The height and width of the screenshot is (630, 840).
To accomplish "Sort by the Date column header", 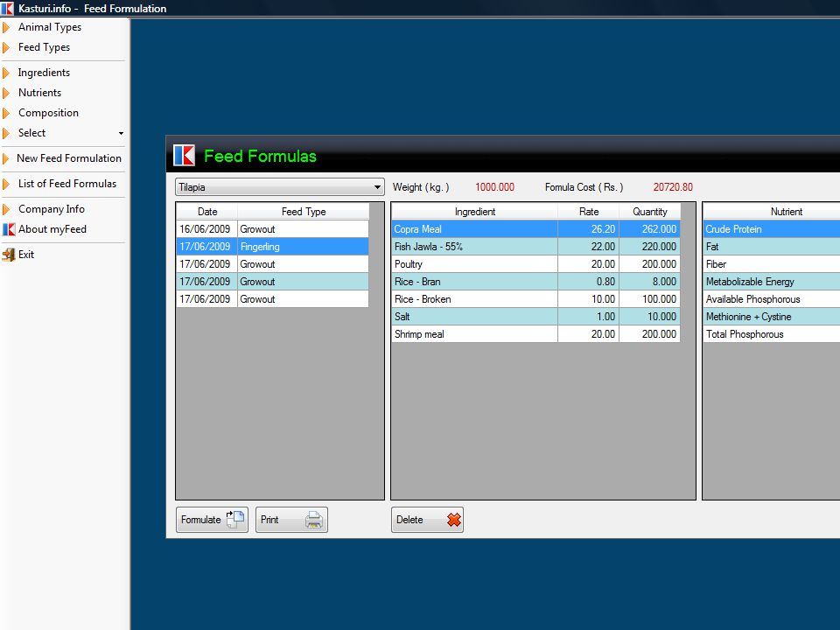I will coord(207,212).
